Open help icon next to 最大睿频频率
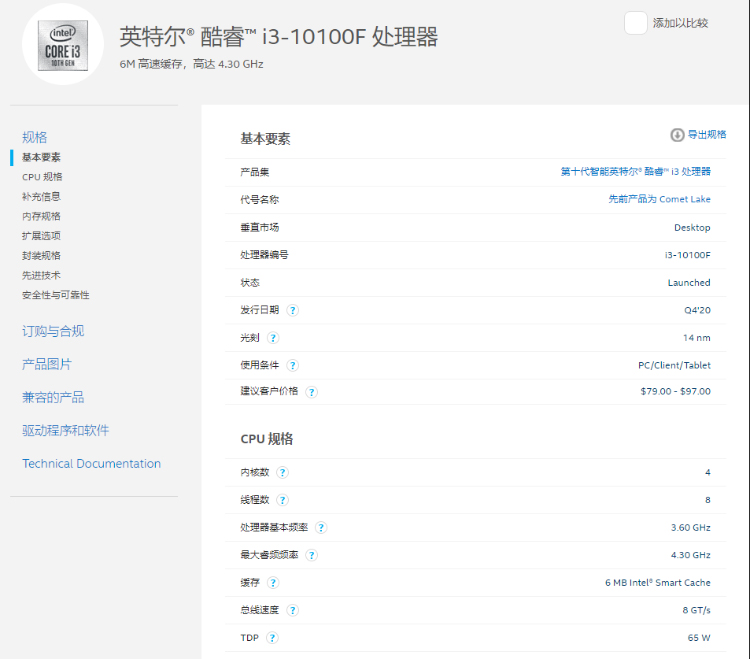The width and height of the screenshot is (750, 659). (311, 555)
